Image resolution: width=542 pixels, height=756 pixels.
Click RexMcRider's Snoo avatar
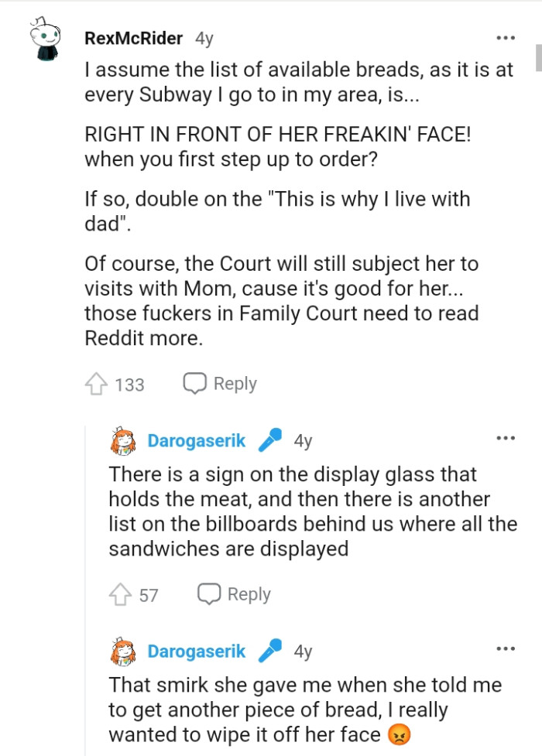[x=46, y=42]
